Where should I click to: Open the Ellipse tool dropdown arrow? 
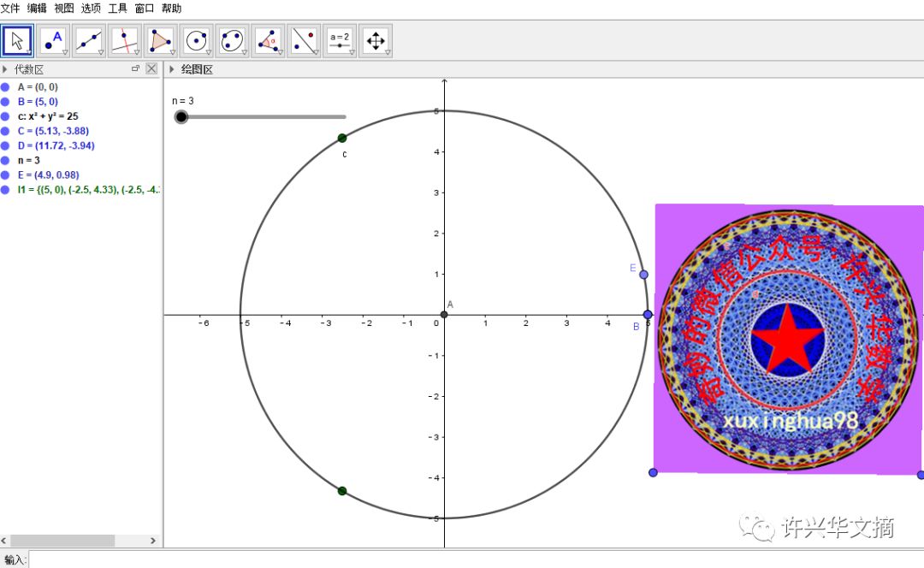(x=244, y=52)
